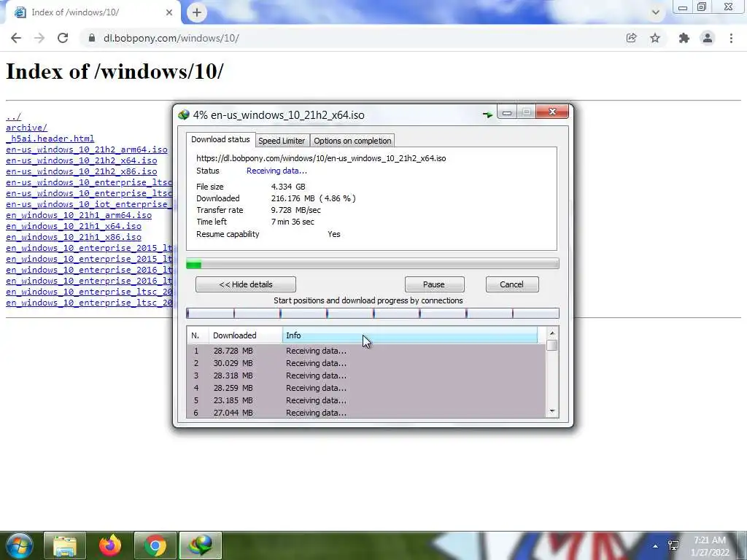Pause the download
The image size is (747, 560).
point(434,284)
